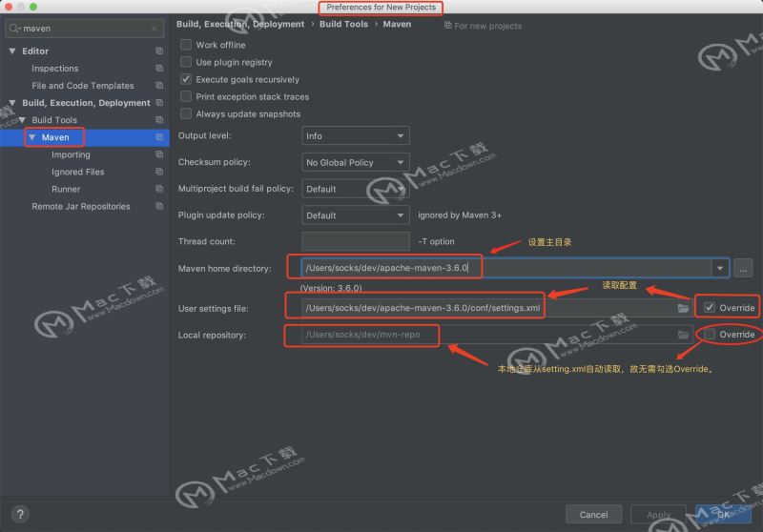Screen dimensions: 763x532
Task: Select Remote Jar Repositories
Action: [x=81, y=206]
